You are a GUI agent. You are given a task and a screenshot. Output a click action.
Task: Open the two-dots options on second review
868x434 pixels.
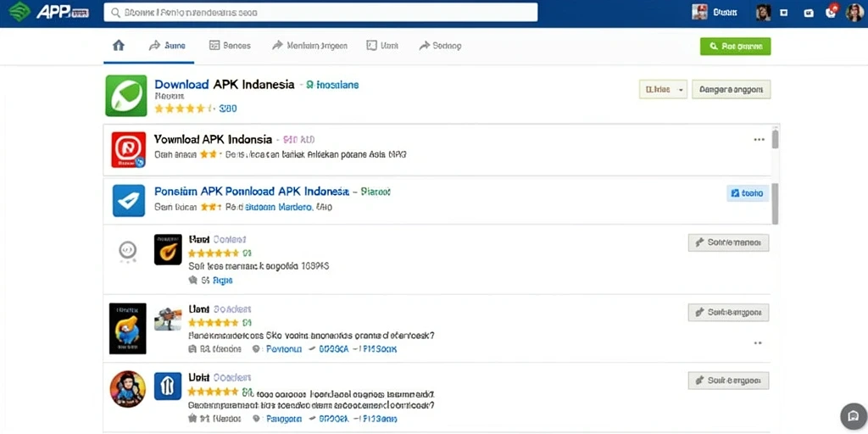pyautogui.click(x=758, y=343)
